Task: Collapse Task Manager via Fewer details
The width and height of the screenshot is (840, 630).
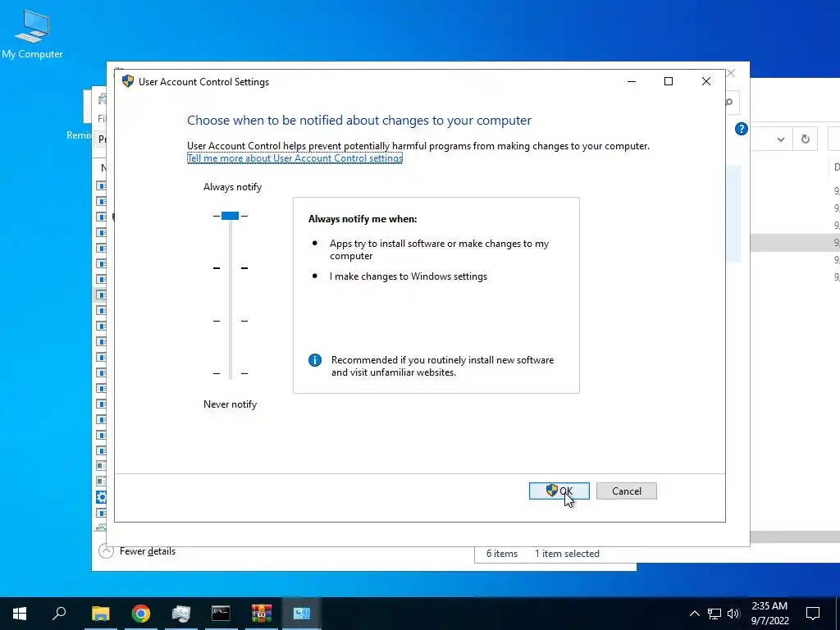Action: click(138, 551)
